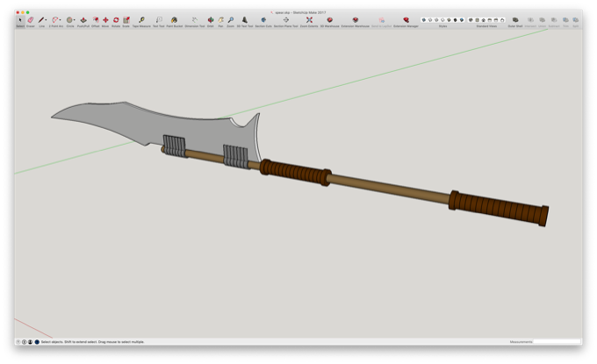Click the greyed Send to LayOut icon
This screenshot has height=364, width=597.
tap(381, 20)
